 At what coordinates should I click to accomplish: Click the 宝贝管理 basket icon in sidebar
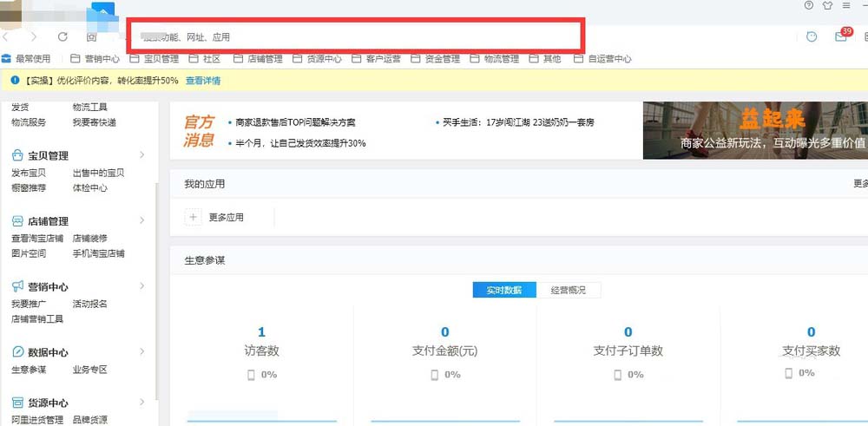(x=17, y=155)
